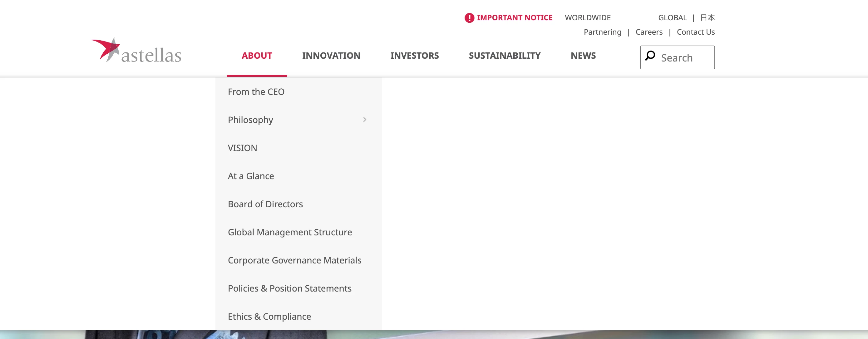
Task: Click the Astellas logo
Action: [x=136, y=51]
